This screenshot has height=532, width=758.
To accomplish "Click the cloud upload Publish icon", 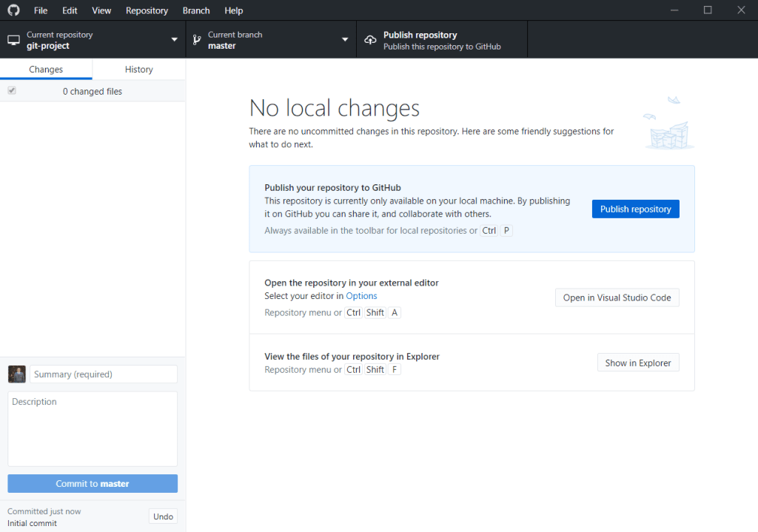I will click(370, 40).
